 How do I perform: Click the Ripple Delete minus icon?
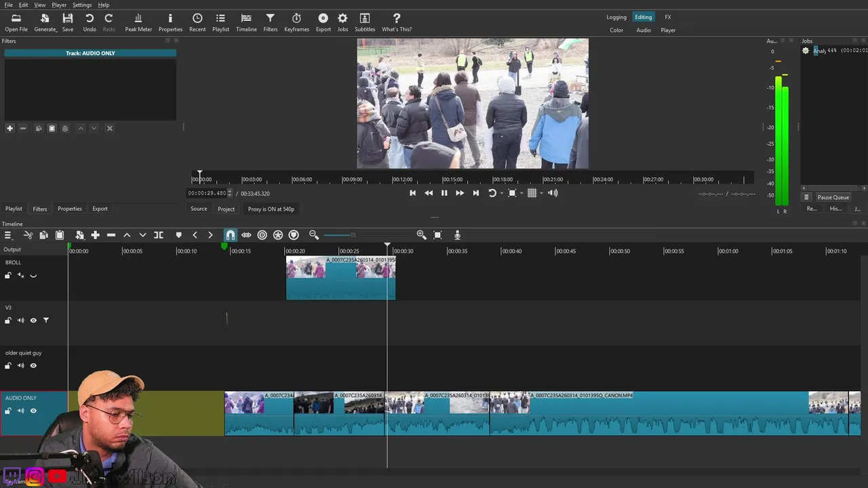(111, 235)
